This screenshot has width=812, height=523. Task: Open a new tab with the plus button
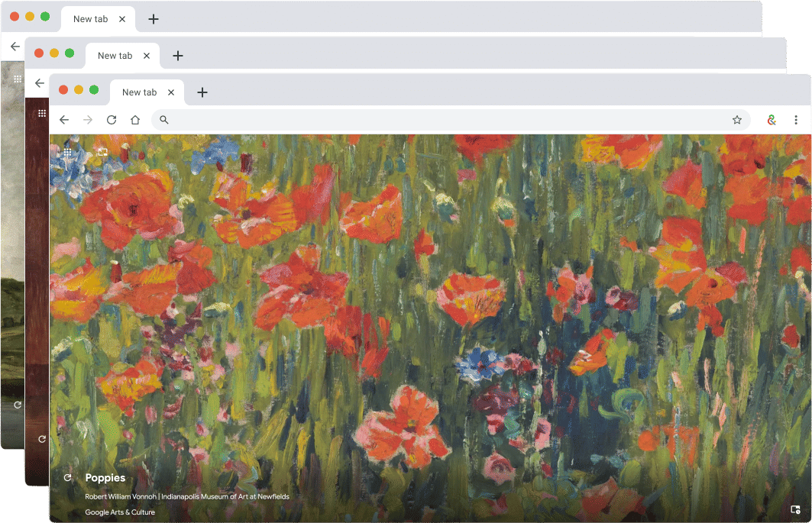point(202,92)
